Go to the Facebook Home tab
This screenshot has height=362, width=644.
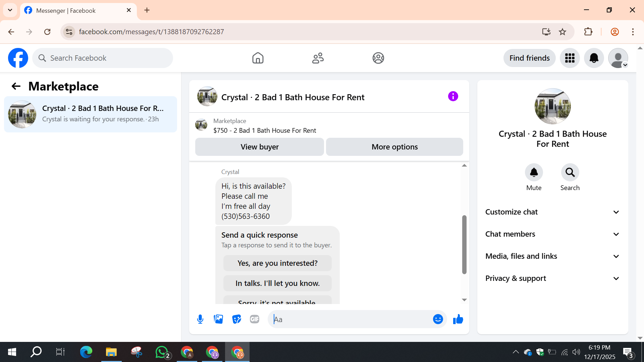258,58
